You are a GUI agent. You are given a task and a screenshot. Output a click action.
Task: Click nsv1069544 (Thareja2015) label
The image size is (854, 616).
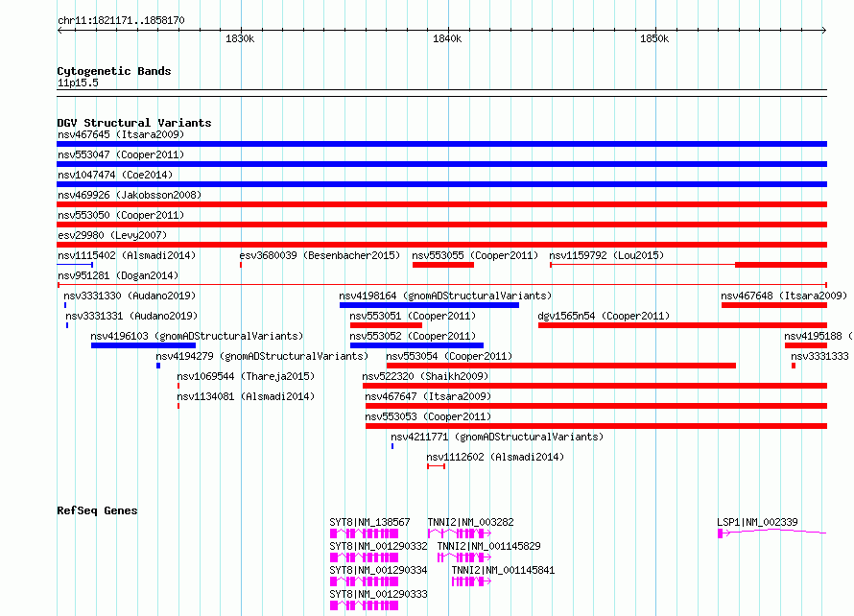[246, 376]
